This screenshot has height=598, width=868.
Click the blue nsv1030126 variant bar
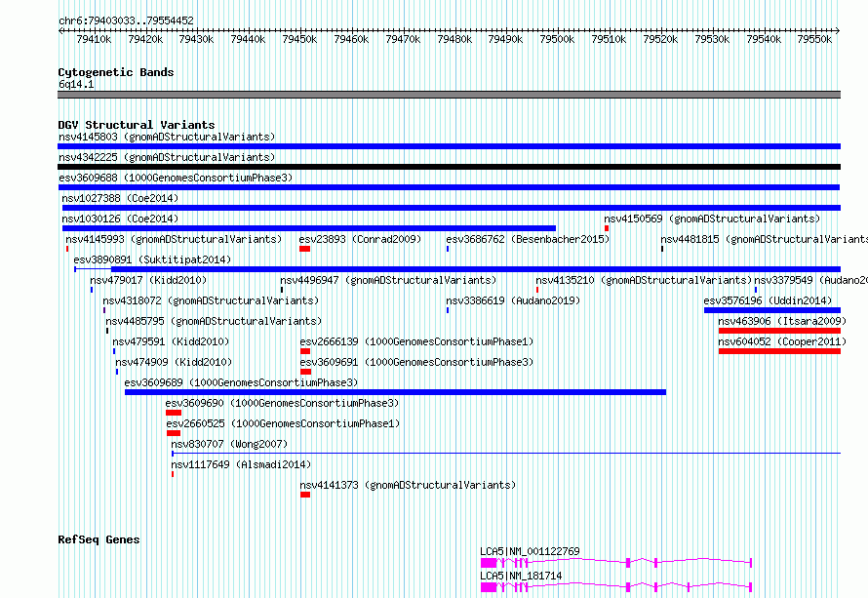click(x=309, y=228)
